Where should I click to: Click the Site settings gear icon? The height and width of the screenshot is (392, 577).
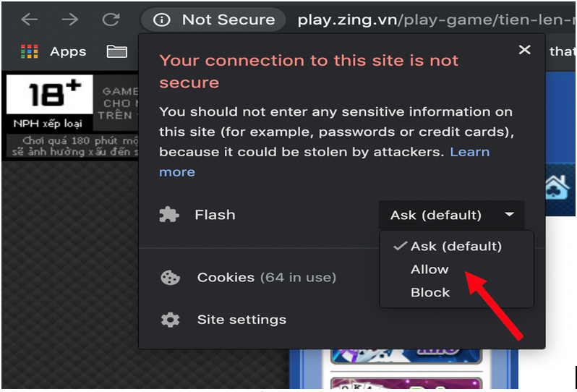[x=170, y=320]
